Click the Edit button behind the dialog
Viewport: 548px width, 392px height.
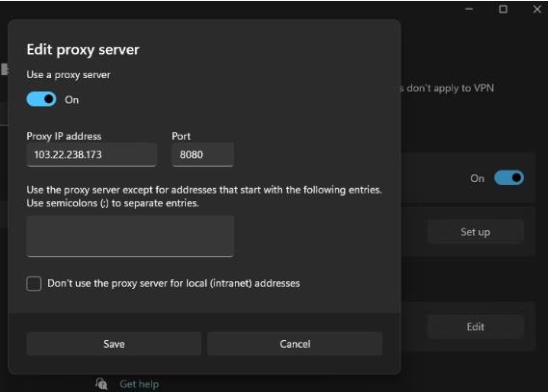476,327
